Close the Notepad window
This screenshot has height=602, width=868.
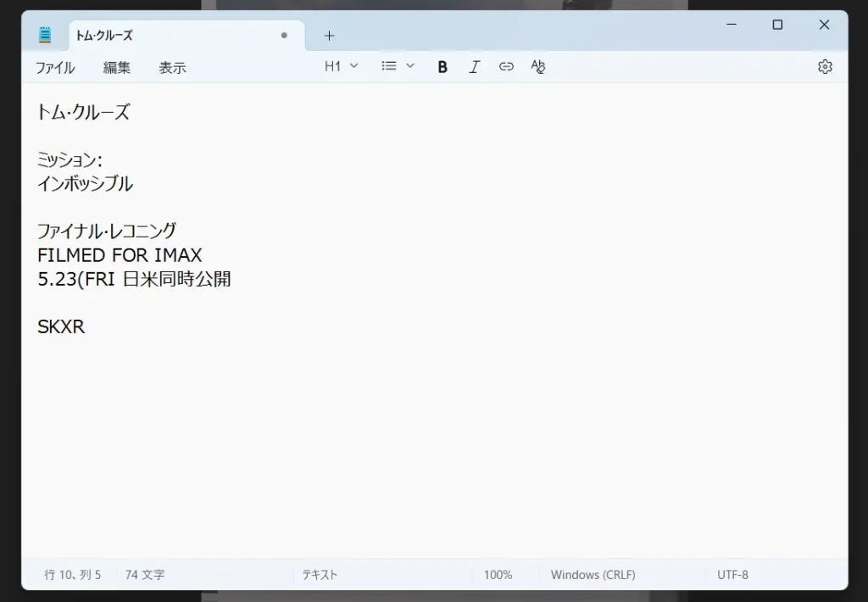pyautogui.click(x=824, y=25)
